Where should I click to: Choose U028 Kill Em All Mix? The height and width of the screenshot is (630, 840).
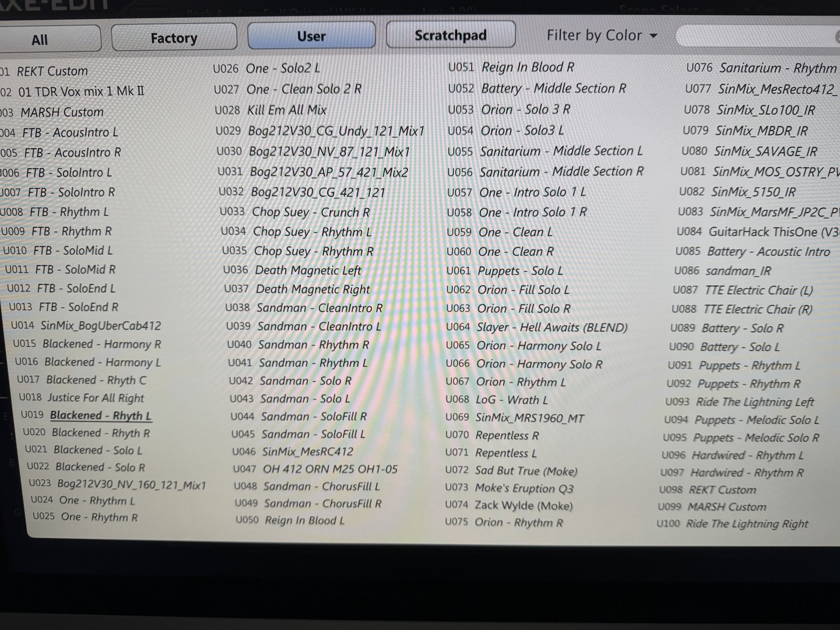point(270,110)
